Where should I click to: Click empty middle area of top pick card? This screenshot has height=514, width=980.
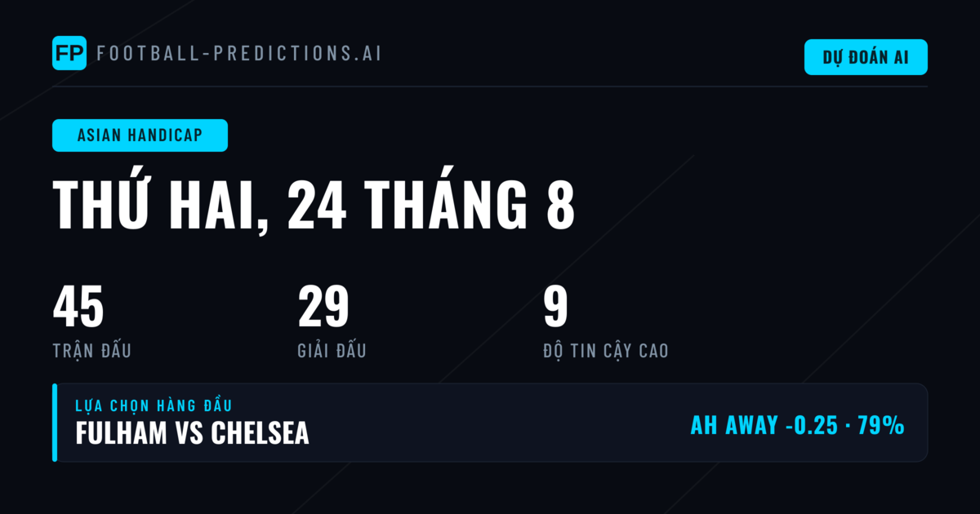pyautogui.click(x=498, y=423)
